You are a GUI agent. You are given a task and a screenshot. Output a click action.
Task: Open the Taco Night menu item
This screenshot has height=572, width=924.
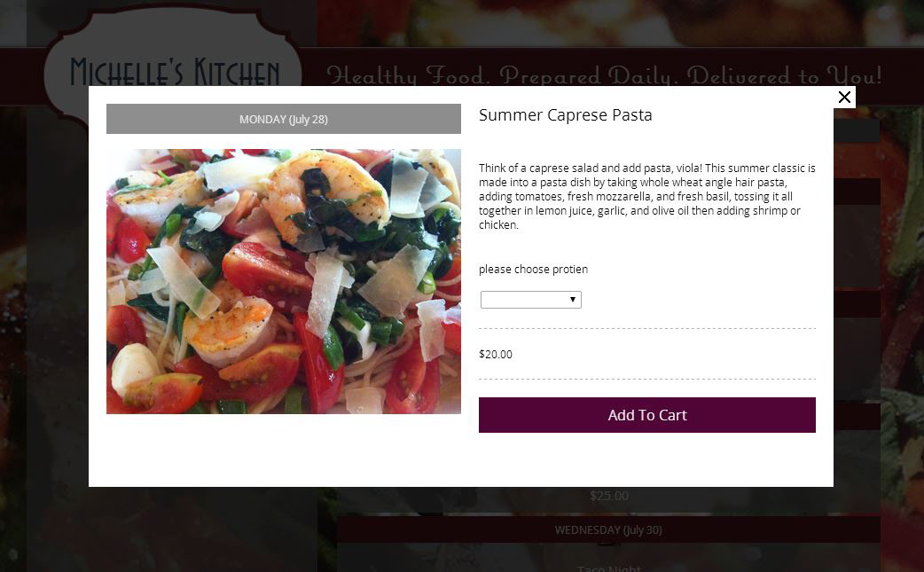pyautogui.click(x=608, y=568)
